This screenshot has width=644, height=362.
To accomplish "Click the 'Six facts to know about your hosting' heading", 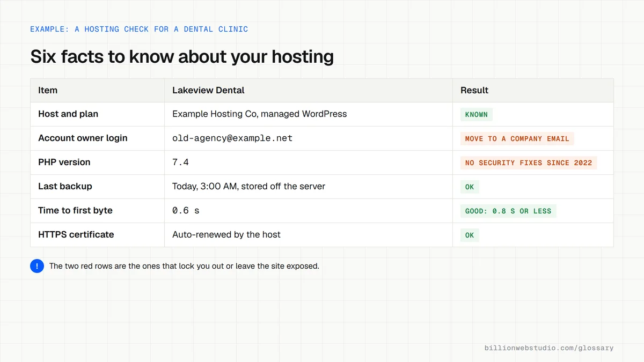I will (x=182, y=57).
